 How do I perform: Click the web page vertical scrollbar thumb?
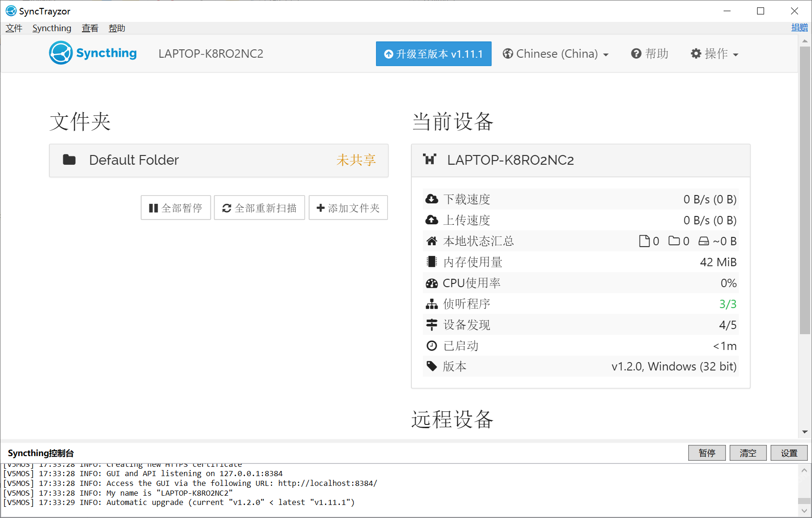coord(805,190)
